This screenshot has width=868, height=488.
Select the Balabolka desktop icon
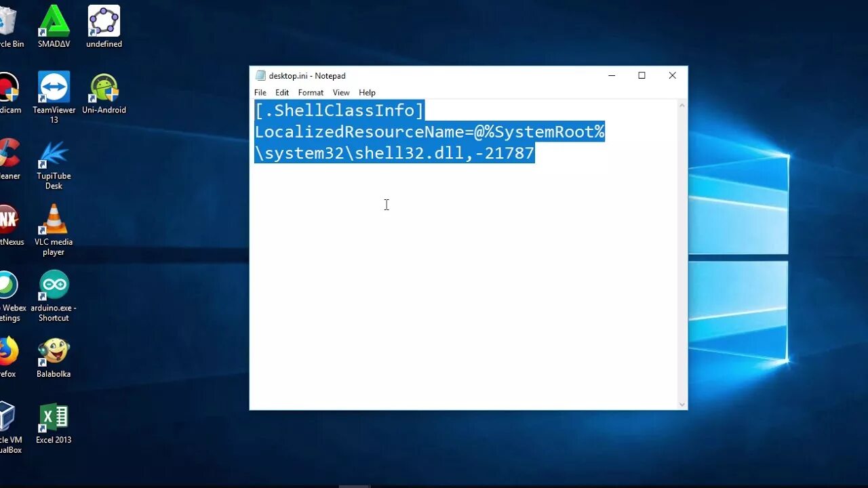pyautogui.click(x=54, y=357)
